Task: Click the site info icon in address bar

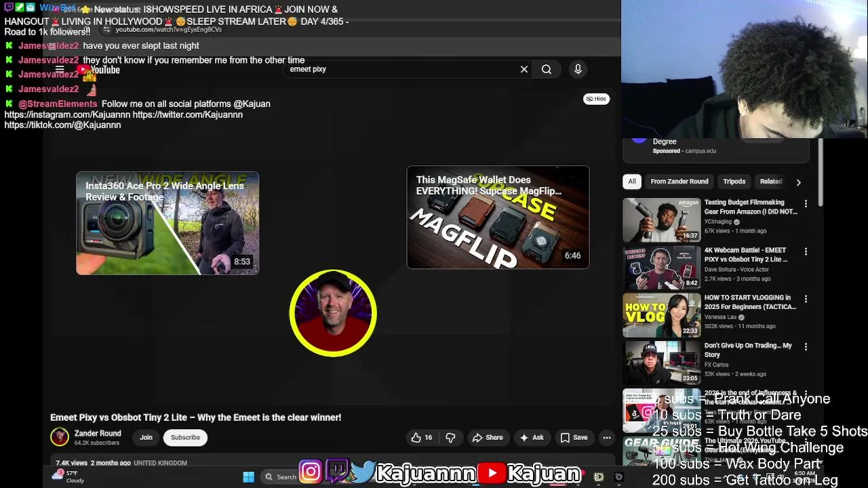Action: tap(107, 30)
